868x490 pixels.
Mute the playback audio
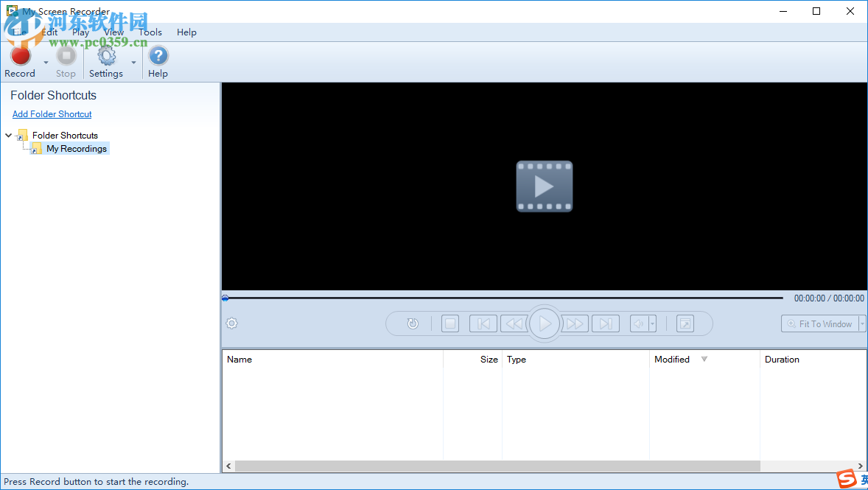pyautogui.click(x=639, y=323)
